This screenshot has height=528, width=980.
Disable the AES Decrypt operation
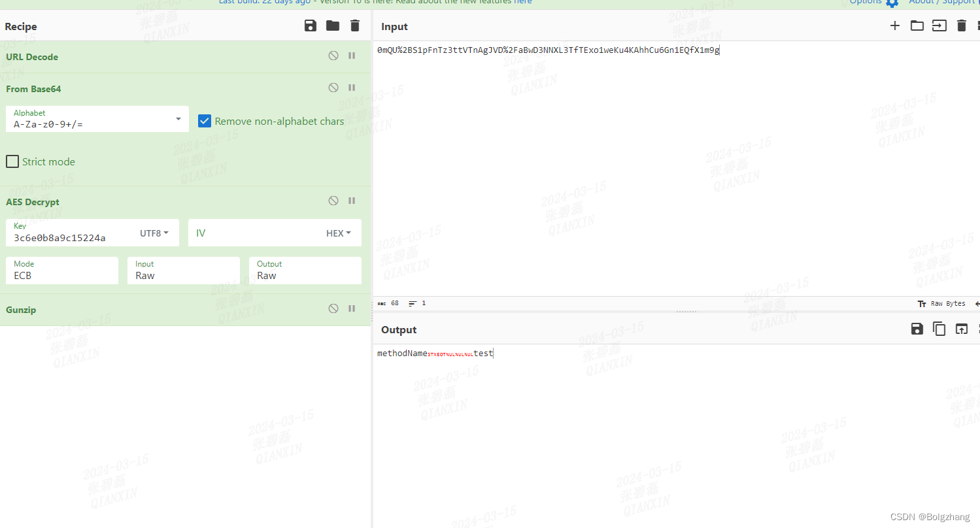[x=333, y=201]
